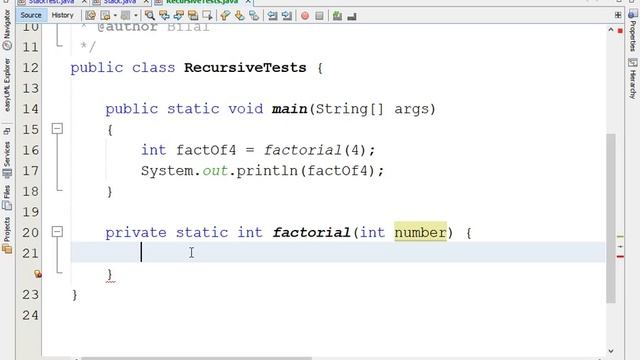The width and height of the screenshot is (640, 360).
Task: Go back with the Back navigation icon
Action: pyautogui.click(x=105, y=16)
